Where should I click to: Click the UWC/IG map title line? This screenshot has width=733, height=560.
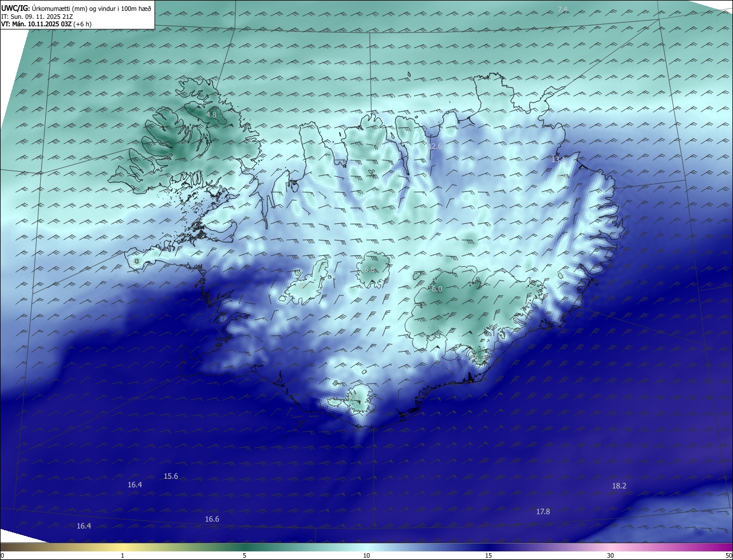[x=76, y=8]
